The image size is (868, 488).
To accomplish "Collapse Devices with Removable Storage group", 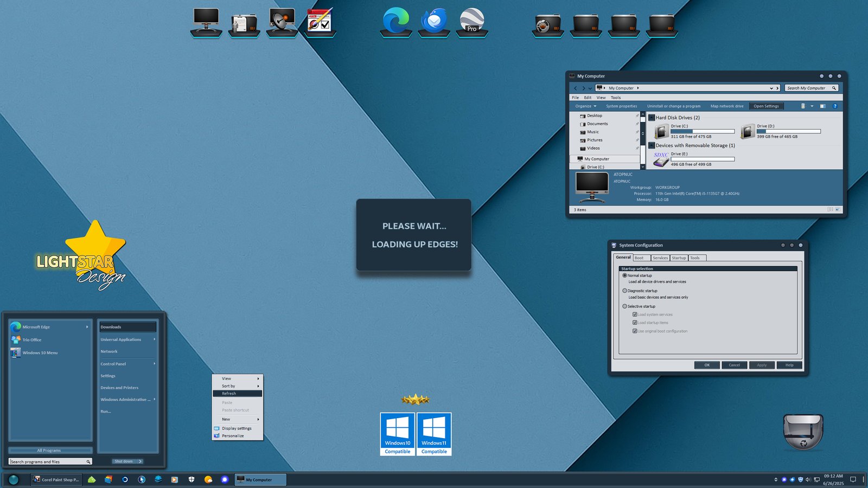I will click(x=652, y=145).
